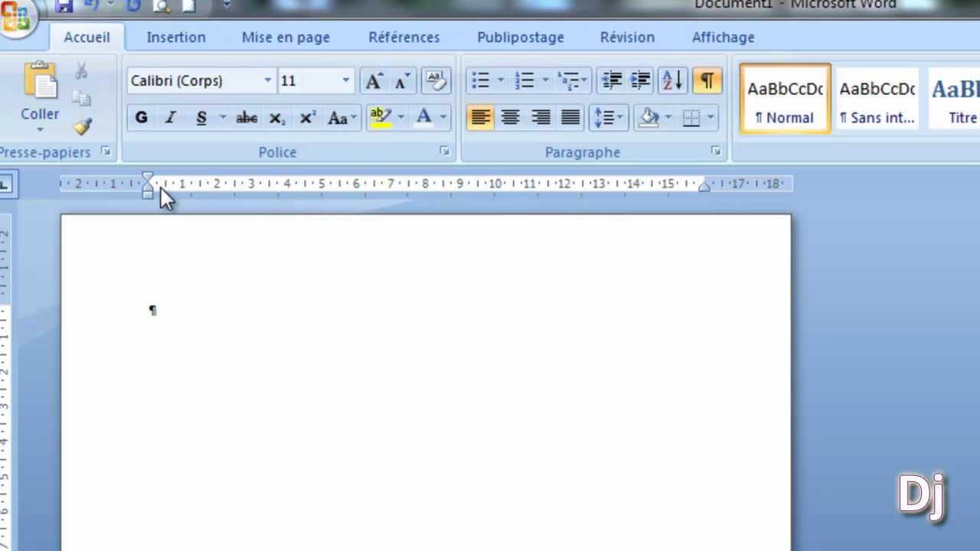Open the Calibri font name dropdown arrow
980x551 pixels.
tap(268, 80)
